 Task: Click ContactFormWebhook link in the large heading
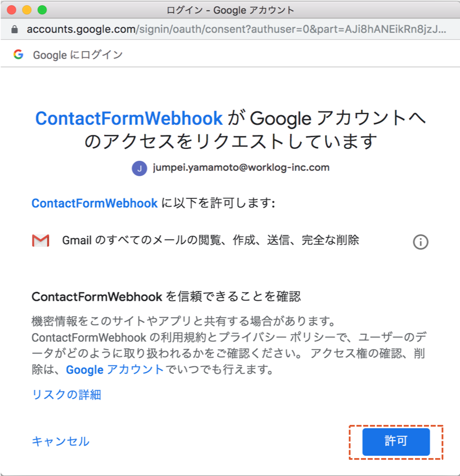[x=129, y=119]
